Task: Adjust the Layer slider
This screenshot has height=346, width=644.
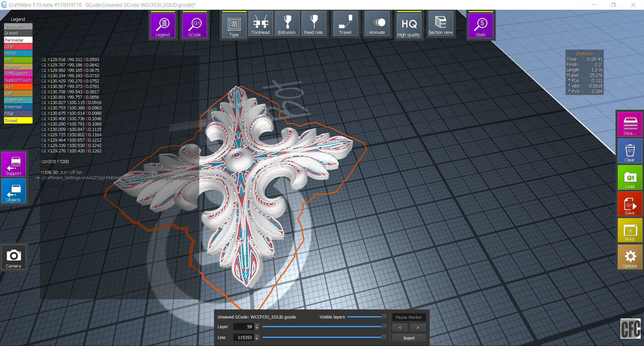Action: [324, 327]
